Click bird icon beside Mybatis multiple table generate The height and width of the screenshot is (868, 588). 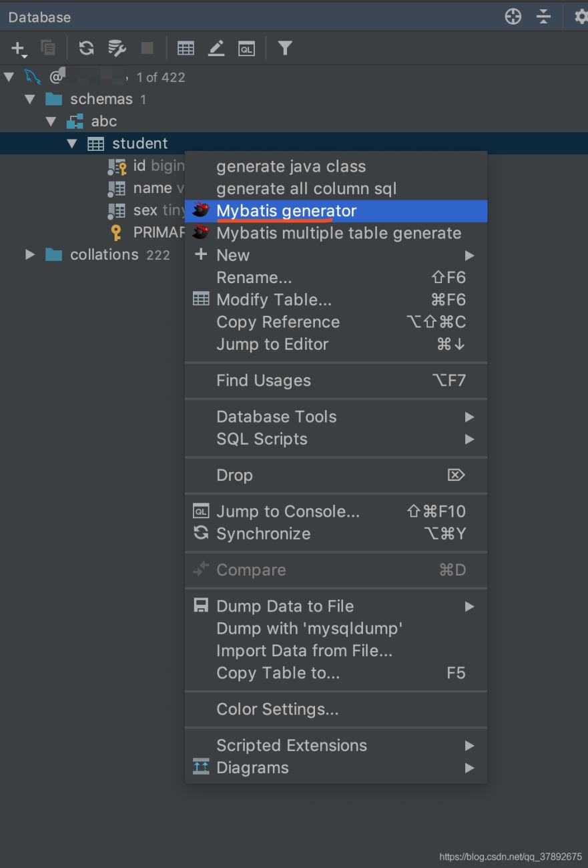coord(201,232)
